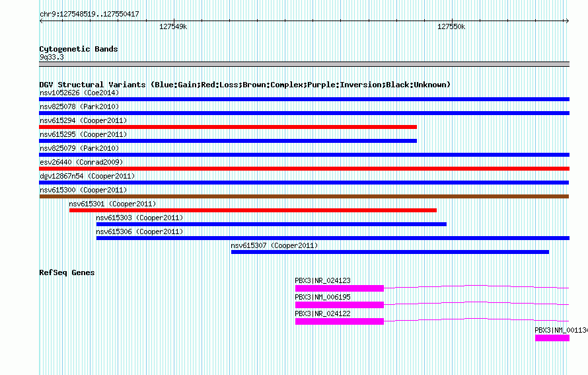Viewport: 588px width, 375px height.
Task: Select the PBX3|NR_024123 transcript exon
Action: [x=340, y=288]
